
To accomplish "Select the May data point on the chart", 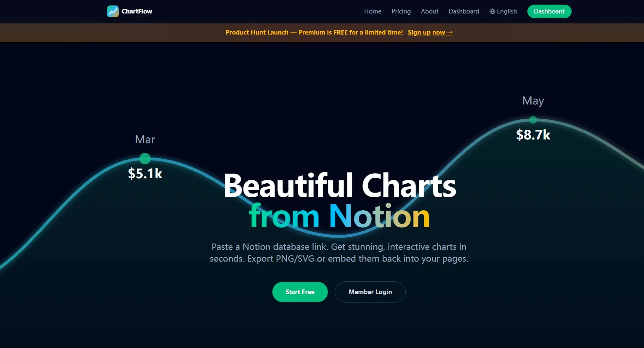I will 533,120.
